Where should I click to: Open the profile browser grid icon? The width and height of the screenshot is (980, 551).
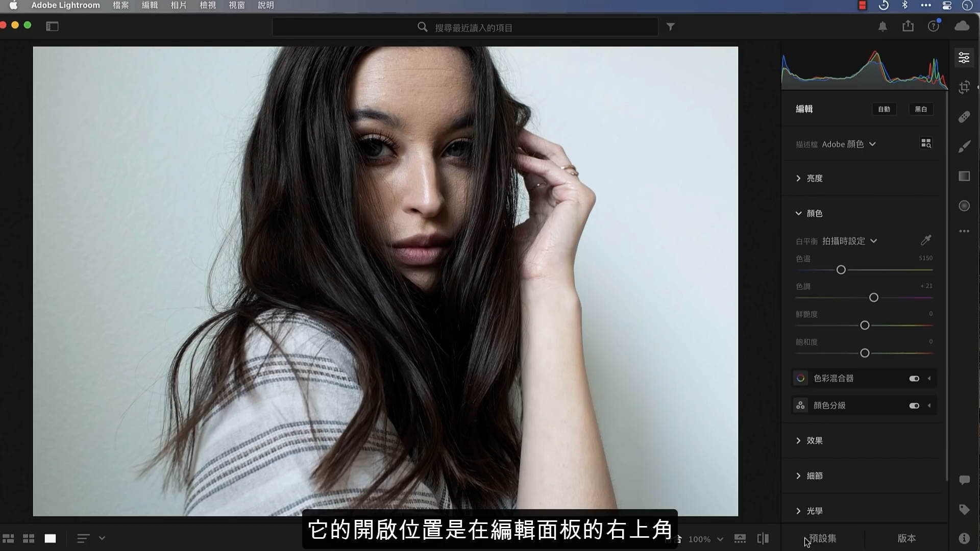tap(926, 143)
